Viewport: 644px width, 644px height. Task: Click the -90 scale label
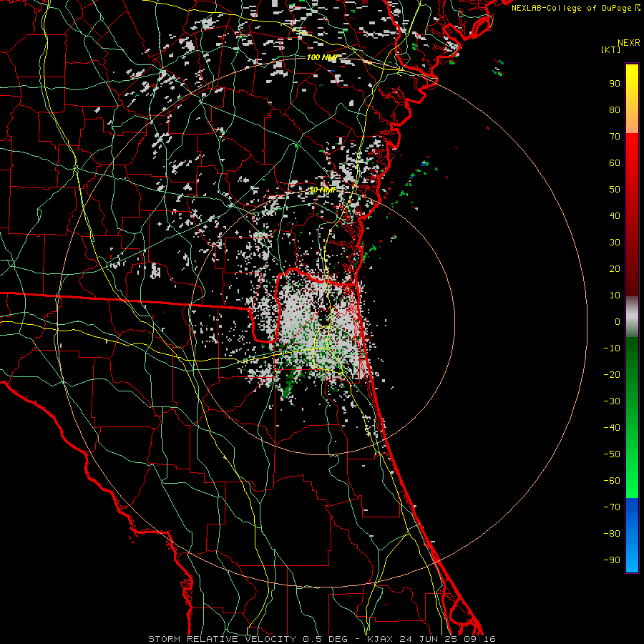(x=612, y=560)
